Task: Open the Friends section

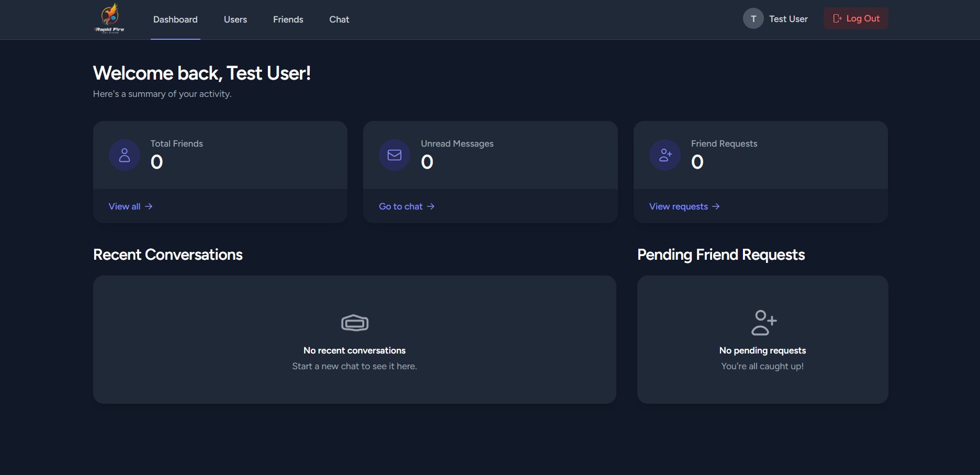Action: pos(288,19)
